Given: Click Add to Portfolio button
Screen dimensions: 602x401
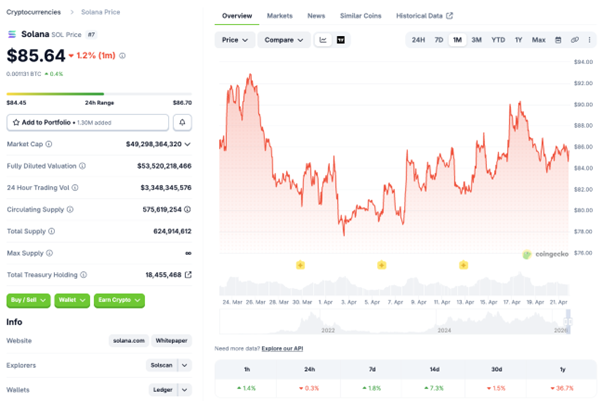Looking at the screenshot, I should 87,122.
